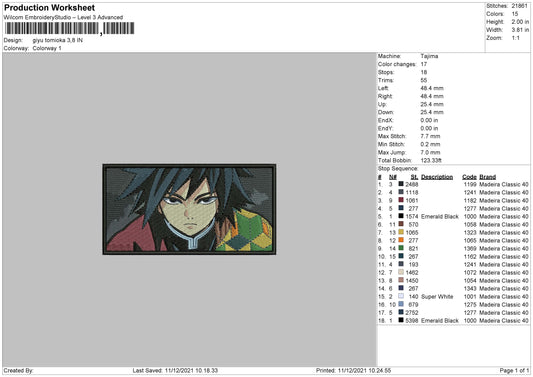Select the green thread swatch code 1369
This screenshot has height=377, width=533.
click(x=401, y=248)
